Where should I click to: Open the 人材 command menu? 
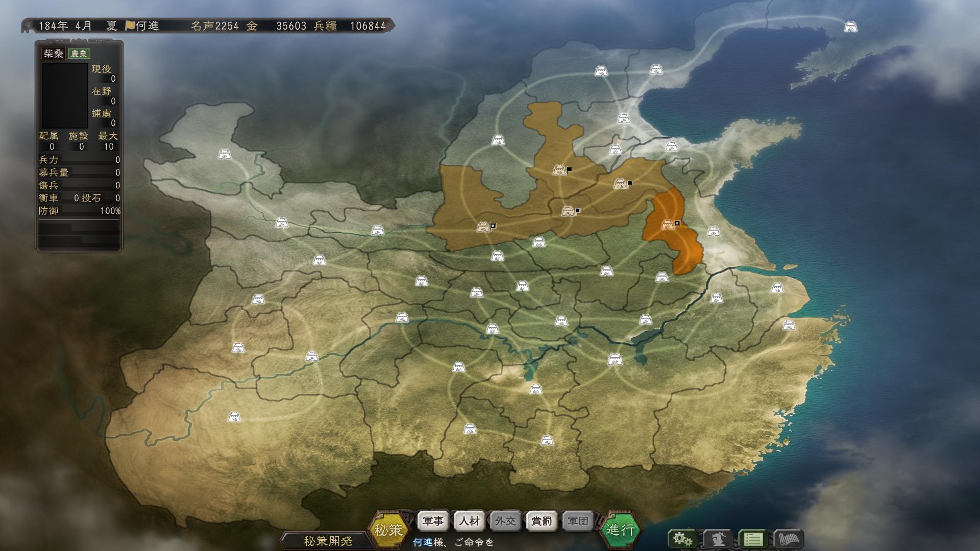tap(470, 521)
